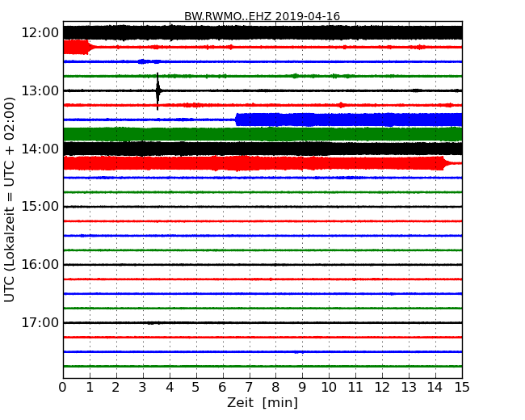Image resolution: width=525 pixels, height=420 pixels.
Task: Click the x-axis tick label 13
Action: click(x=409, y=387)
